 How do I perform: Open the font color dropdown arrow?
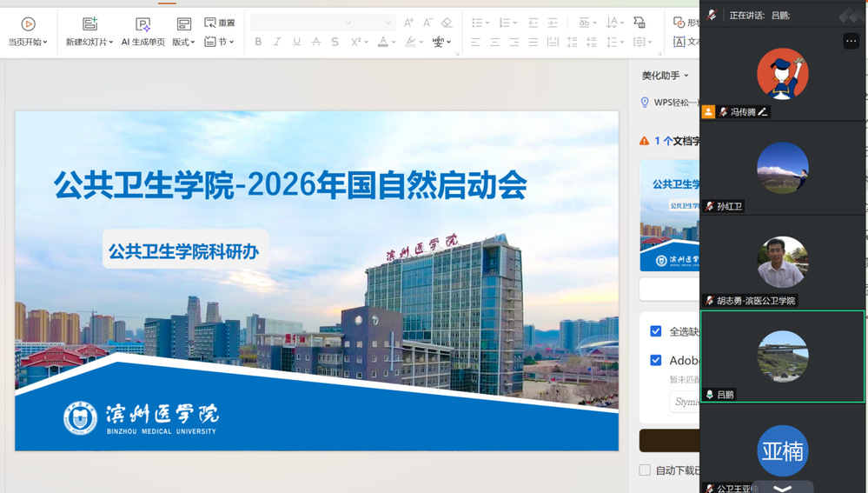tap(394, 42)
